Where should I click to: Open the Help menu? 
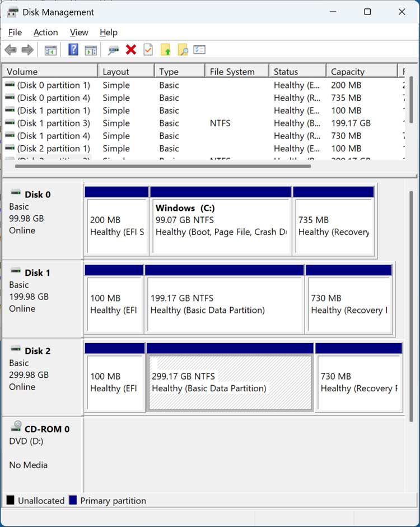tap(109, 33)
